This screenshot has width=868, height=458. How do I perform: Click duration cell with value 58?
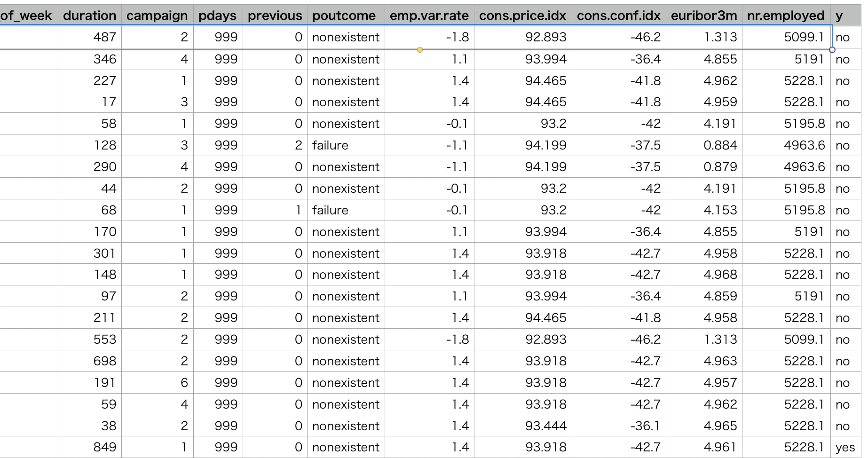(90, 124)
